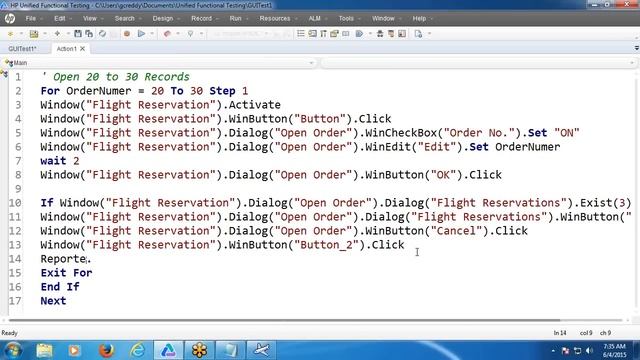Image resolution: width=640 pixels, height=360 pixels.
Task: Click the 'Next' keyword on line 17
Action: (x=53, y=301)
